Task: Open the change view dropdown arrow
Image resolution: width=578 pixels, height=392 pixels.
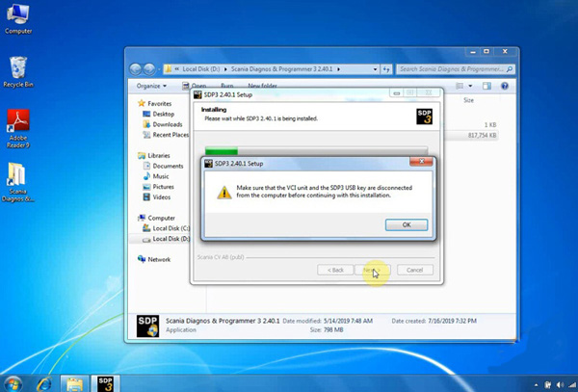Action: click(x=470, y=86)
